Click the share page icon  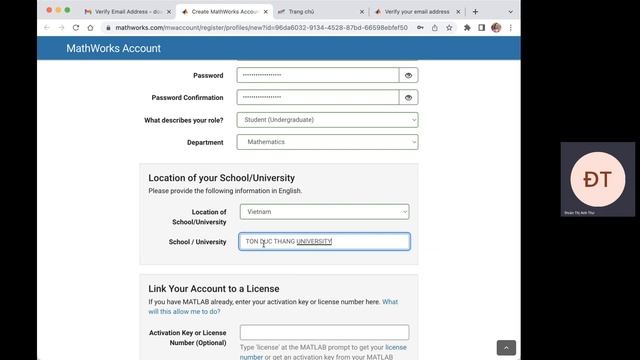point(435,28)
